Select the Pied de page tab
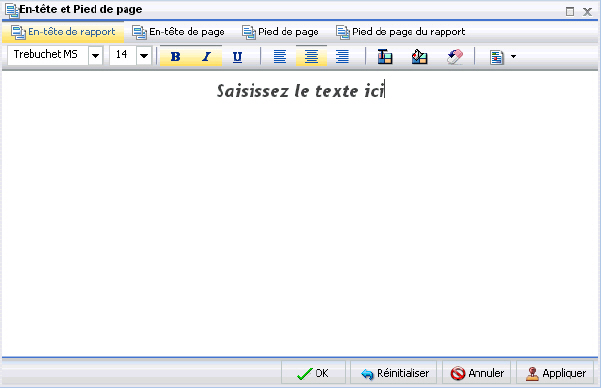 pyautogui.click(x=280, y=32)
